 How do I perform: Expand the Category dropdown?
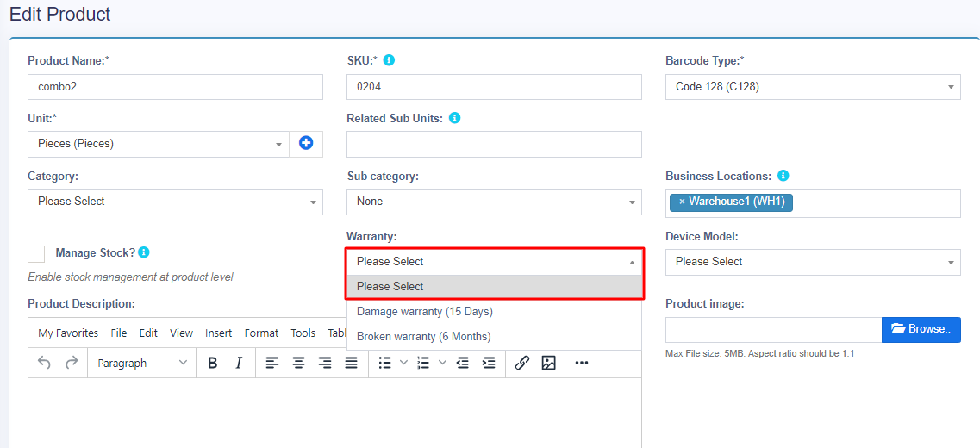(175, 202)
